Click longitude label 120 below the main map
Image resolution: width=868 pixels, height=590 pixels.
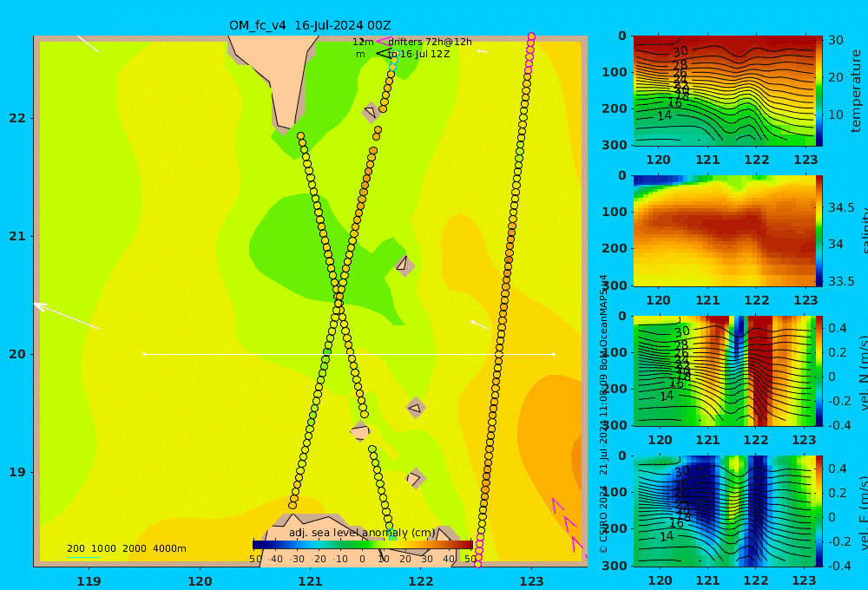200,581
